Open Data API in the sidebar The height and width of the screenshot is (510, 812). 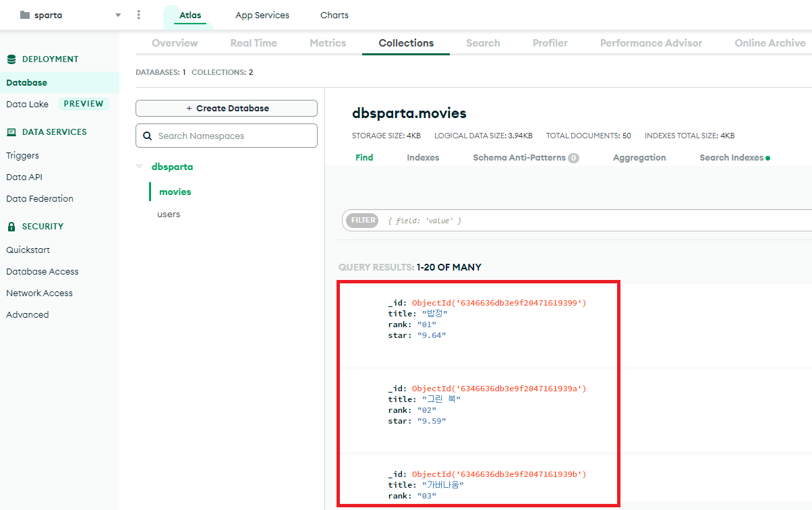(24, 177)
